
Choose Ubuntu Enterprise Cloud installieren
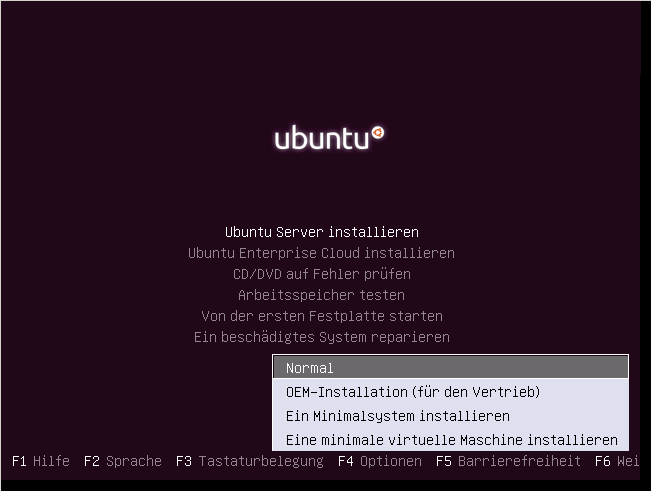(321, 253)
